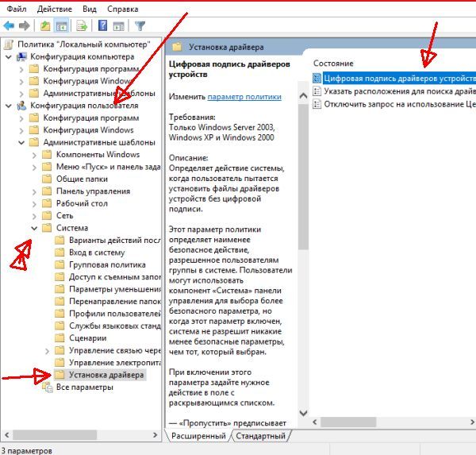The height and width of the screenshot is (455, 476).
Task: Toggle the Show/Hide action pane icon
Action: (119, 26)
